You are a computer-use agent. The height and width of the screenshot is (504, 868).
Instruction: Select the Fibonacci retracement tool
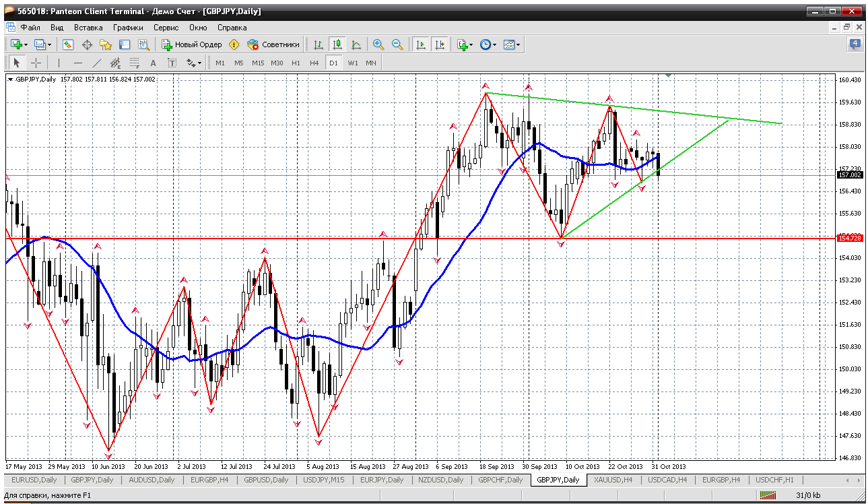tap(134, 63)
